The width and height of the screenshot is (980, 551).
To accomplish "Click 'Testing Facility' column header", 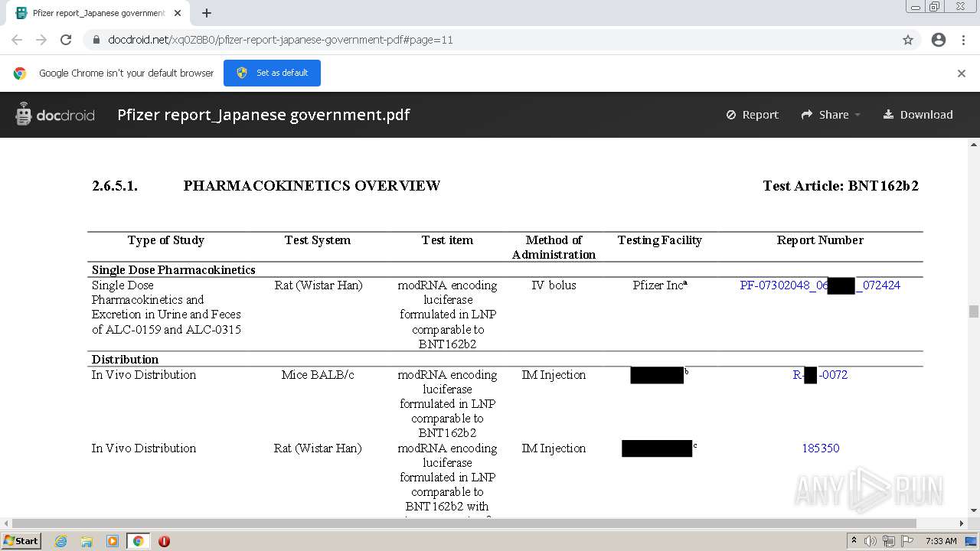I will [x=660, y=240].
